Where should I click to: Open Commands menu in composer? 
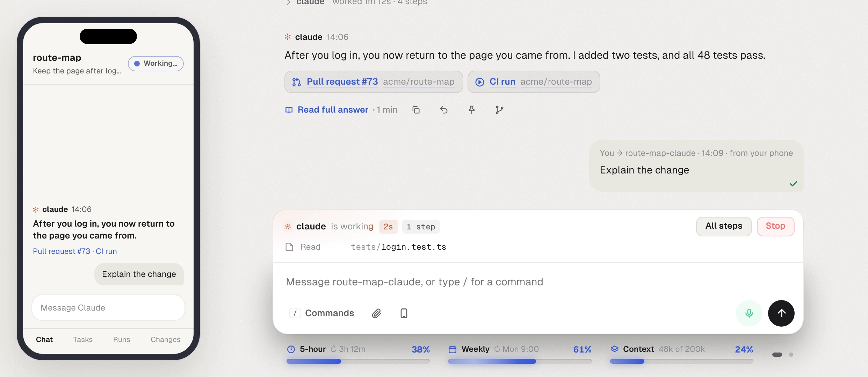click(x=321, y=313)
